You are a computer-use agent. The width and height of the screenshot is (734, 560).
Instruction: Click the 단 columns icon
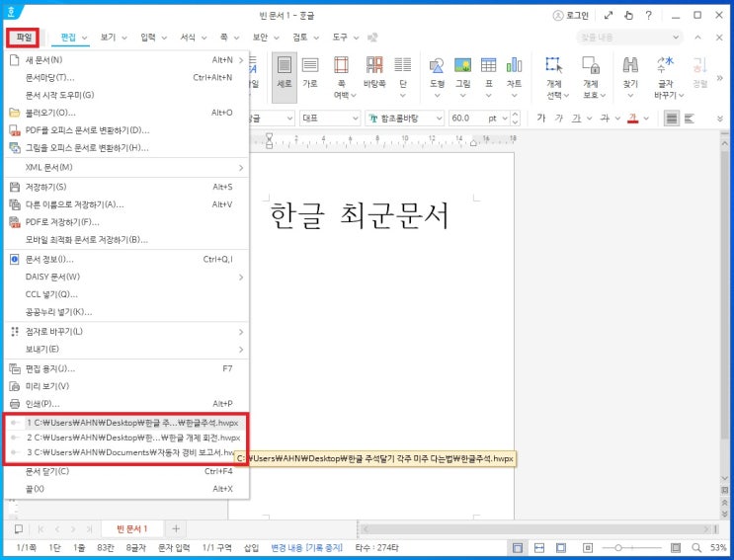(x=403, y=65)
